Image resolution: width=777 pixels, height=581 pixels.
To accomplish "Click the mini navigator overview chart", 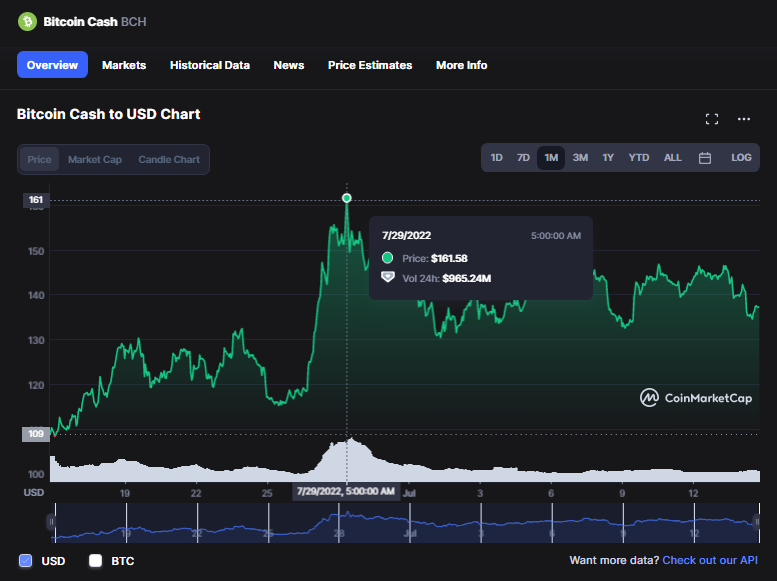I will 404,523.
